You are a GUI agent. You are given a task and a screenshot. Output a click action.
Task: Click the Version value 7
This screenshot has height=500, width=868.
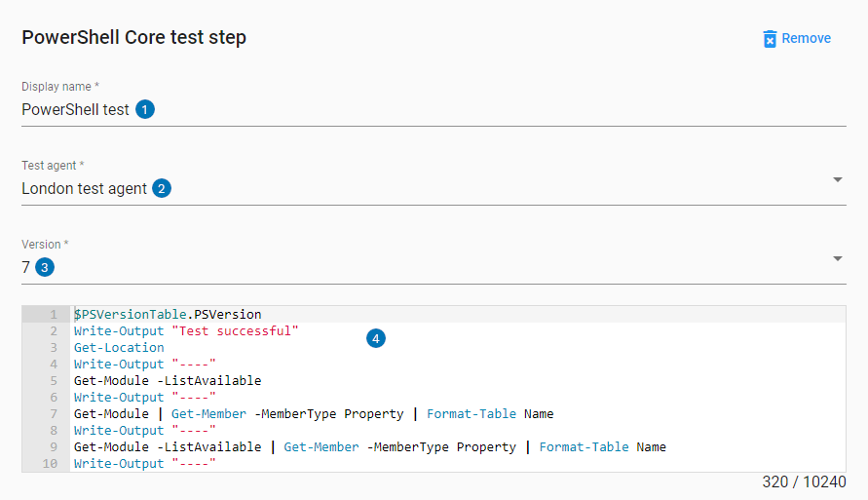click(26, 267)
